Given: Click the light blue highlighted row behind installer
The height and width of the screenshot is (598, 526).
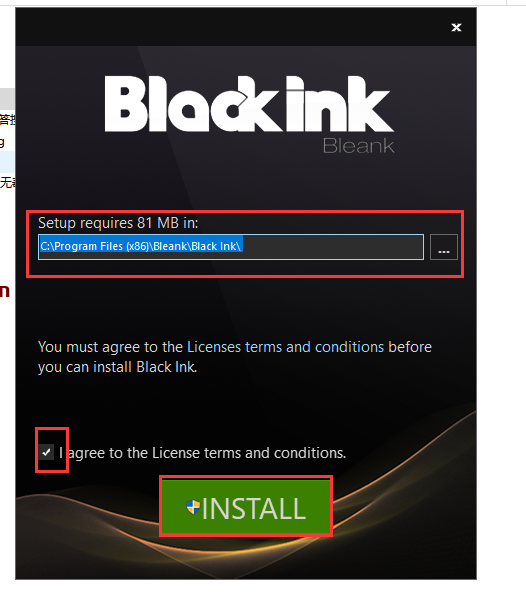Looking at the screenshot, I should coord(7,161).
